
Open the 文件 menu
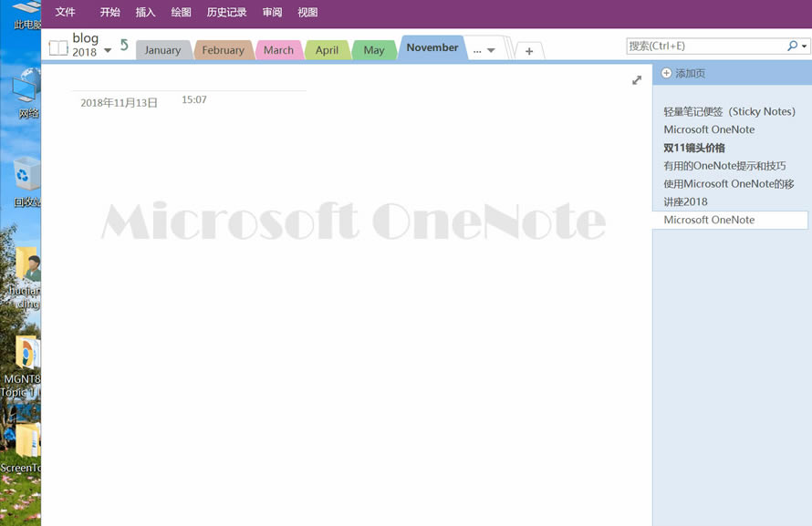[66, 12]
